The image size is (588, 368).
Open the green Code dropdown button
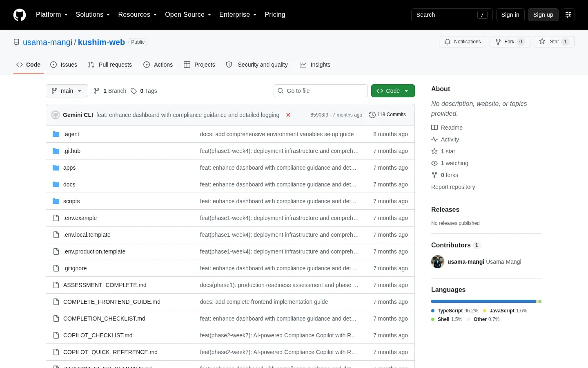[x=393, y=91]
